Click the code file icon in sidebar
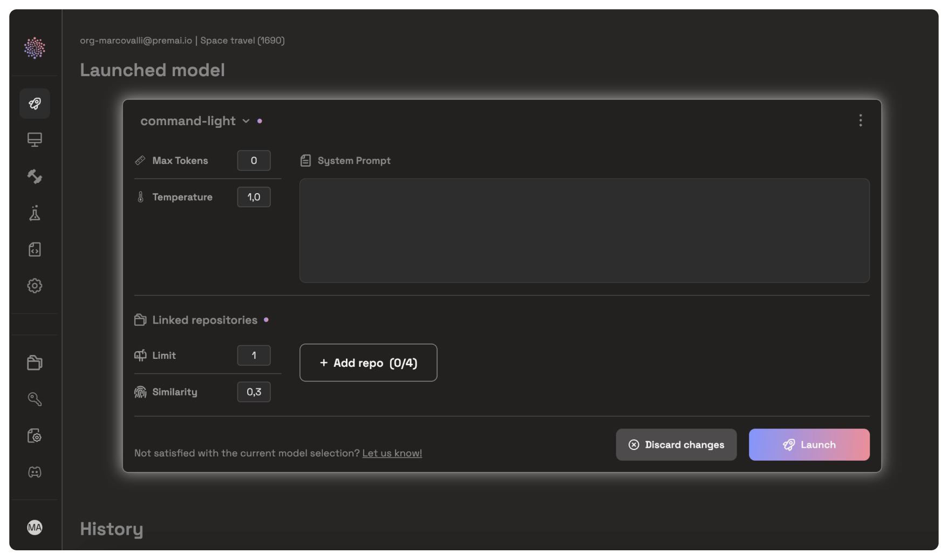The image size is (948, 560). tap(35, 249)
